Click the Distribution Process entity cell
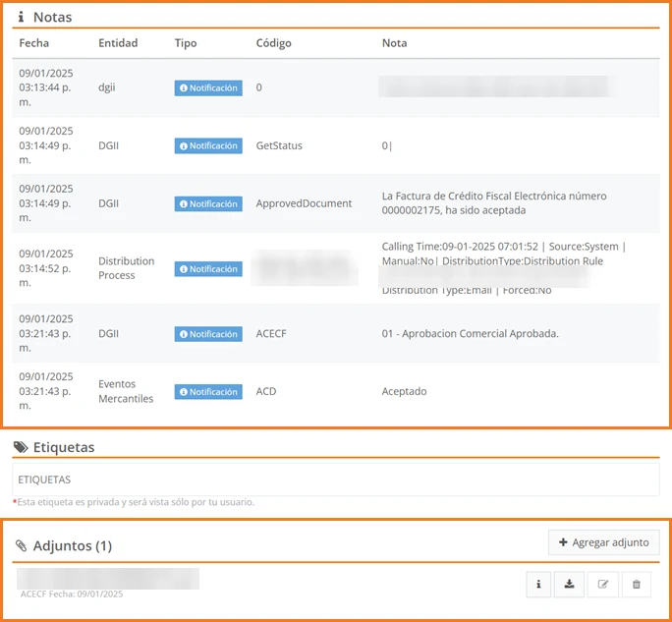The width and height of the screenshot is (672, 622). 126,268
